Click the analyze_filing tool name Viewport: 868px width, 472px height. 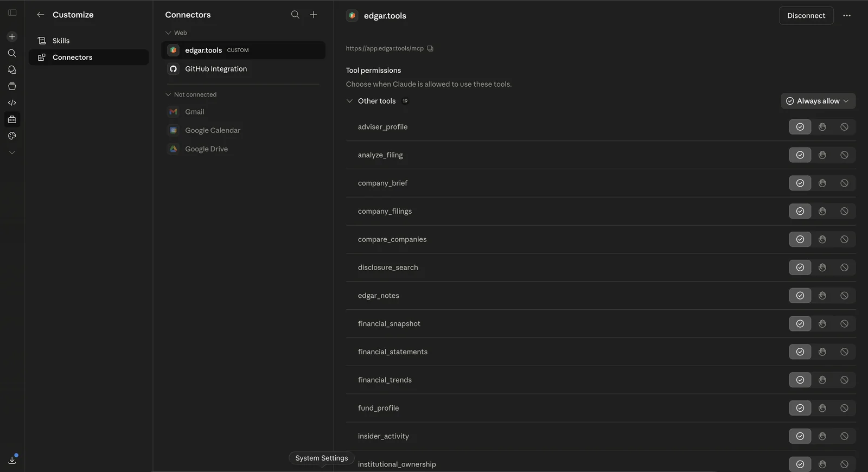pyautogui.click(x=380, y=155)
